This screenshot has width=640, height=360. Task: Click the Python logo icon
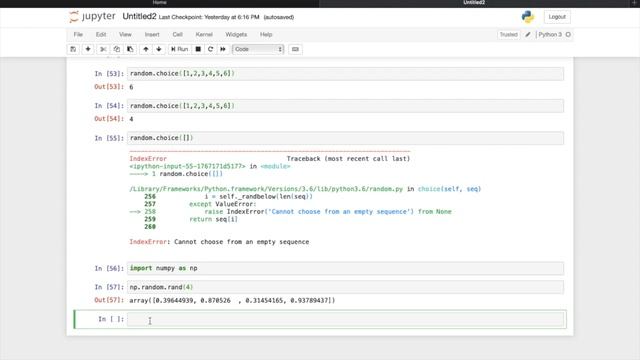[x=528, y=17]
